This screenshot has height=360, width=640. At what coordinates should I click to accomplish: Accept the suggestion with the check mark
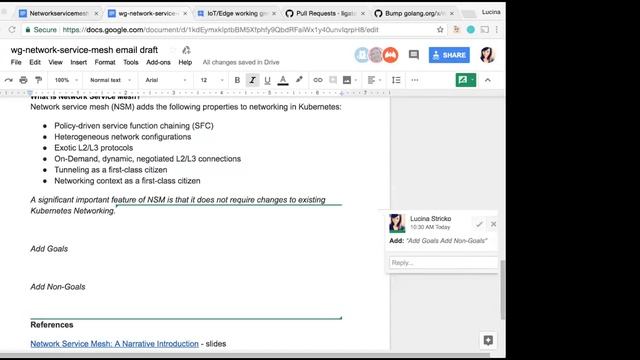pos(479,224)
